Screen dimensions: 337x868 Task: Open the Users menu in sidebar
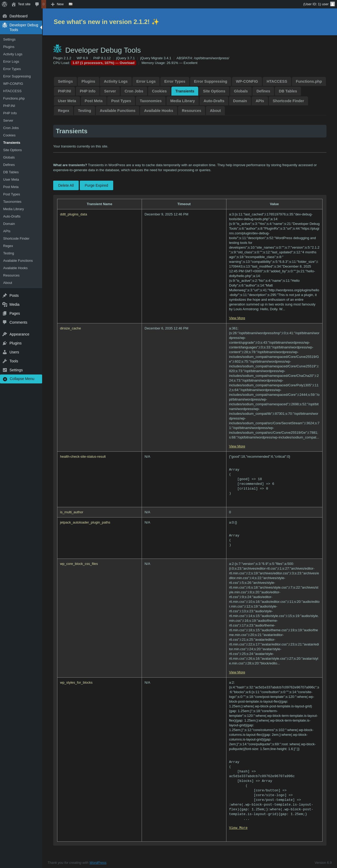tap(14, 352)
